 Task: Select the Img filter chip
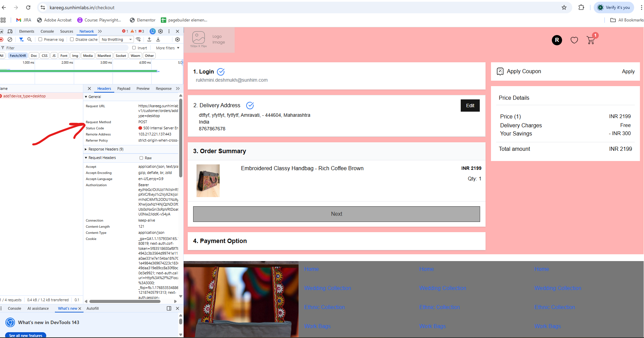[75, 56]
